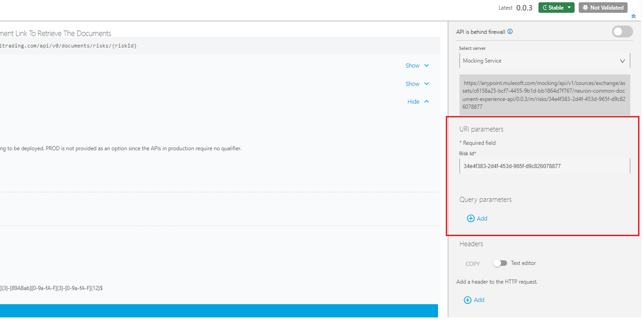Click into the Risk Id input field
This screenshot has width=644, height=322.
click(x=544, y=166)
